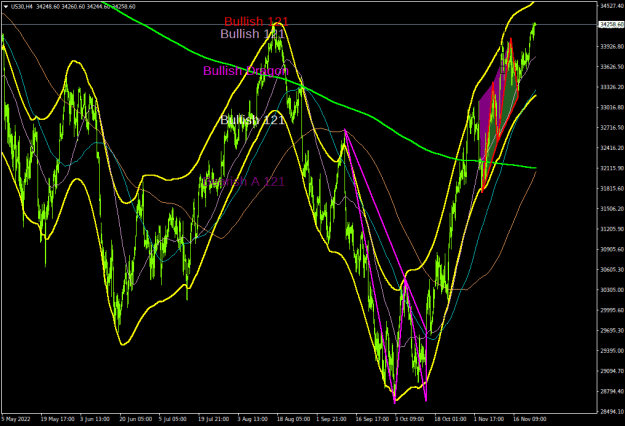
Task: Click price level 33016.80 on axis
Action: [611, 107]
